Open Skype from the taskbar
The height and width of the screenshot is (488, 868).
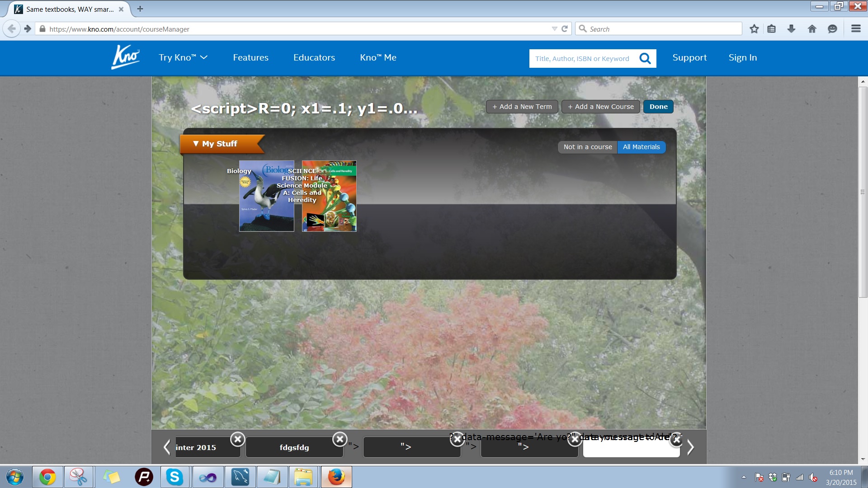(x=175, y=477)
